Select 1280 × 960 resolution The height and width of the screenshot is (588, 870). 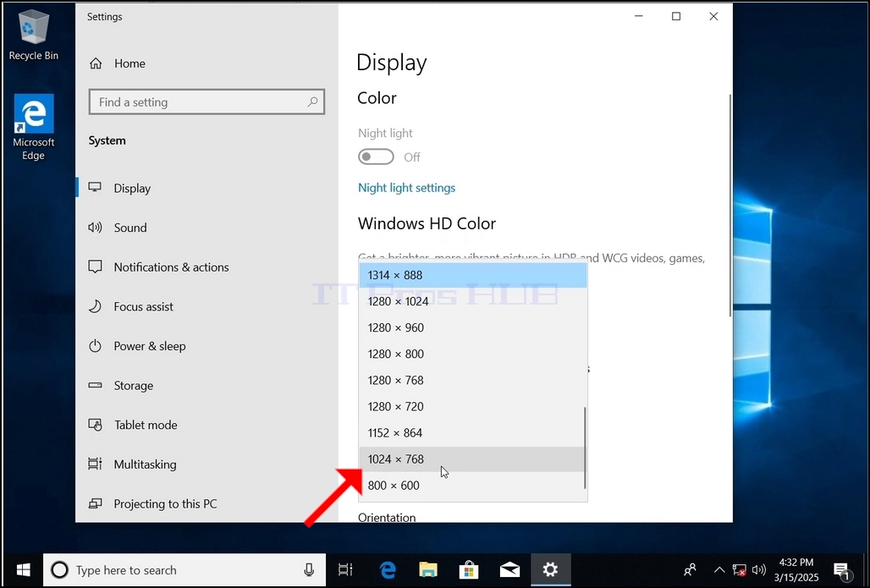473,327
